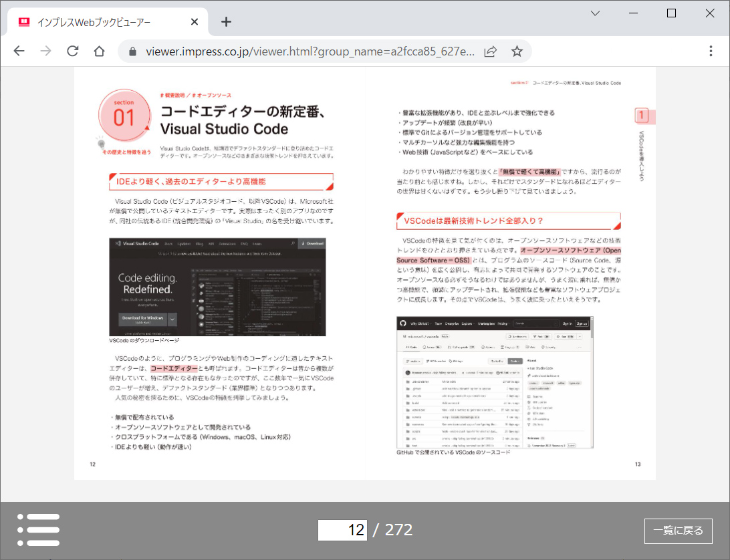This screenshot has width=730, height=560.
Task: Click the page number field showing 12
Action: 342,529
